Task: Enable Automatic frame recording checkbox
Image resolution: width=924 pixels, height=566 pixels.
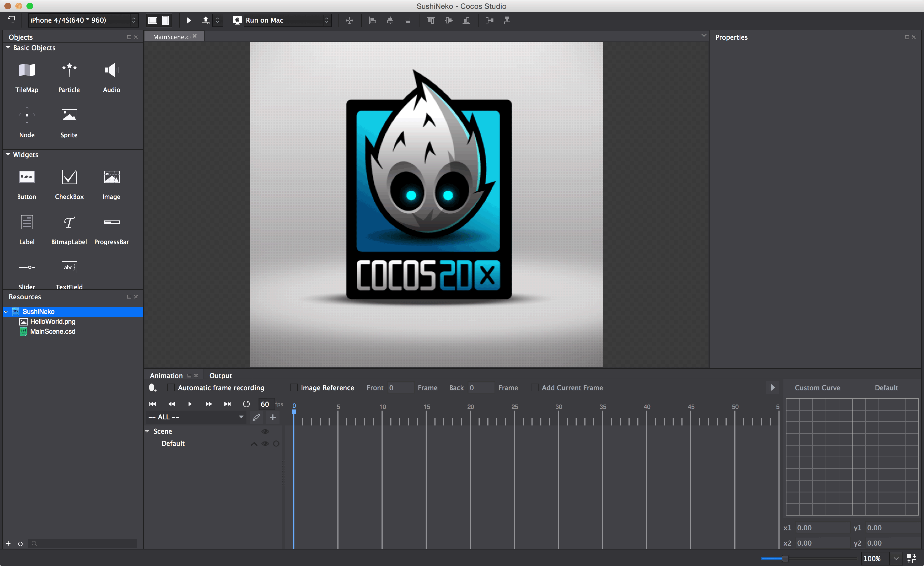Action: 171,388
